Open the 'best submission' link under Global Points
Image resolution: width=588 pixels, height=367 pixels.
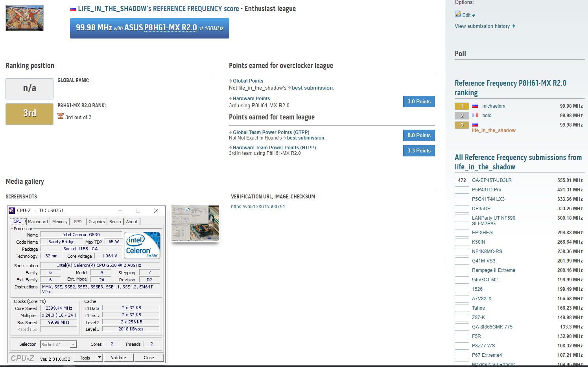[312, 88]
